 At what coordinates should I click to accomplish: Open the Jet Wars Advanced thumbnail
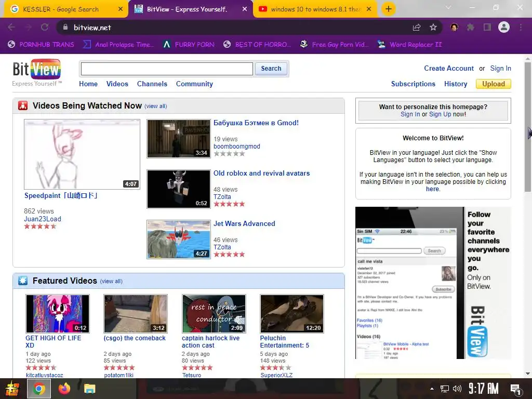(x=179, y=240)
